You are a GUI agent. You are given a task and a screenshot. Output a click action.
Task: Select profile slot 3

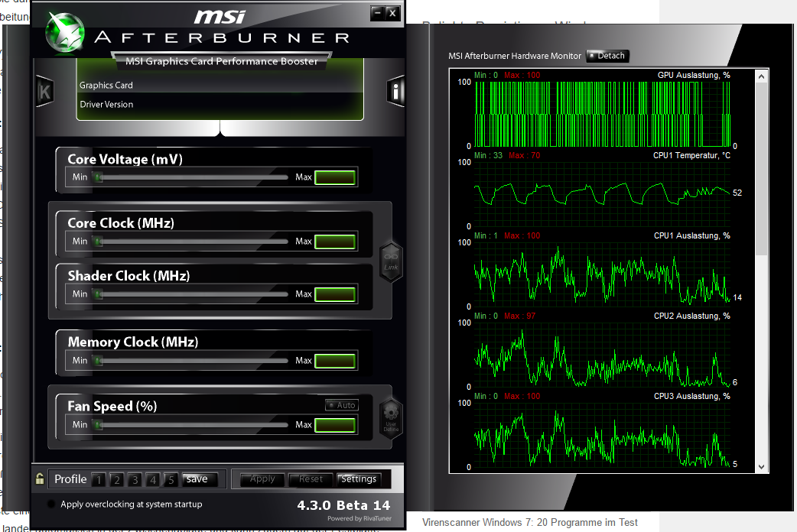[x=135, y=480]
